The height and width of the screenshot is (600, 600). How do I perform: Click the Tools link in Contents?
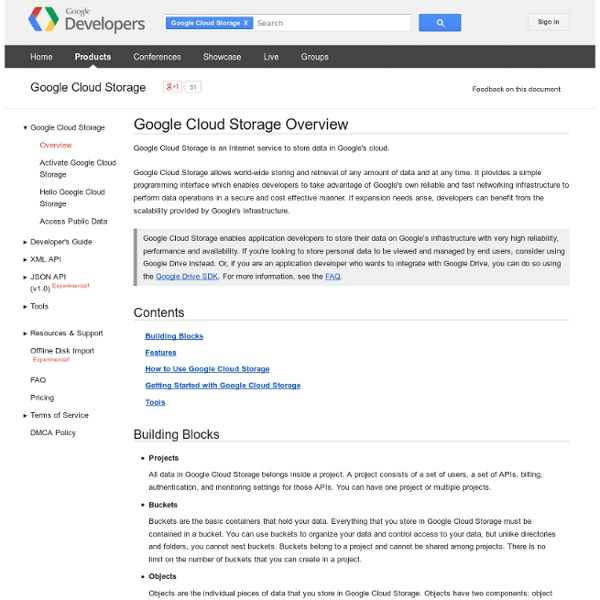(155, 402)
